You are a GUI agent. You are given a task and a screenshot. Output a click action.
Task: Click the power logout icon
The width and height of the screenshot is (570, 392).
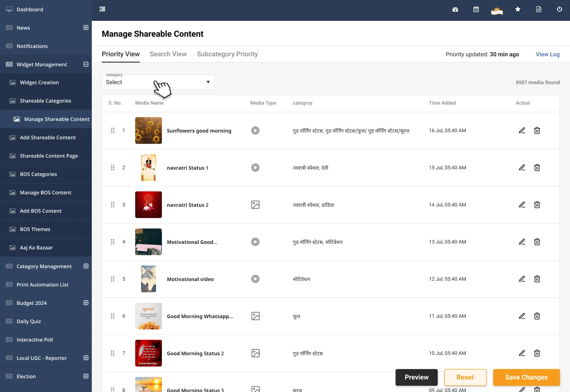[x=560, y=9]
